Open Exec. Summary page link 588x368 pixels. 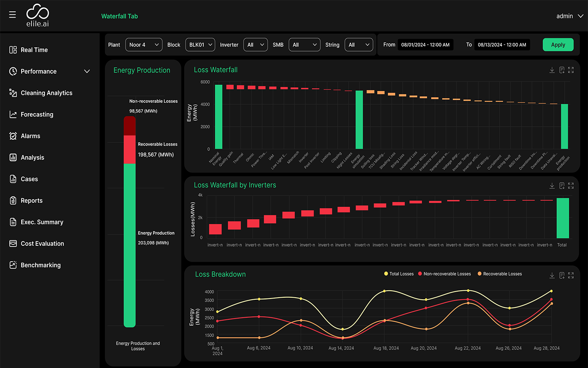click(42, 222)
